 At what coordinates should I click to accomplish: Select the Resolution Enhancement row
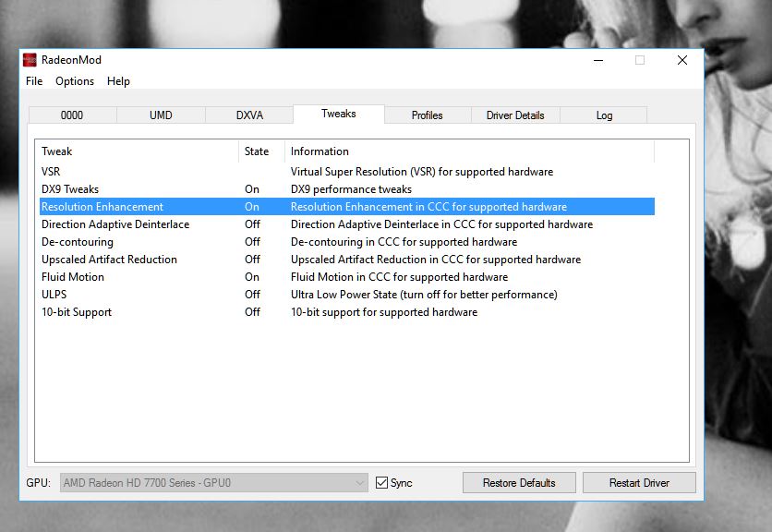[x=346, y=206]
